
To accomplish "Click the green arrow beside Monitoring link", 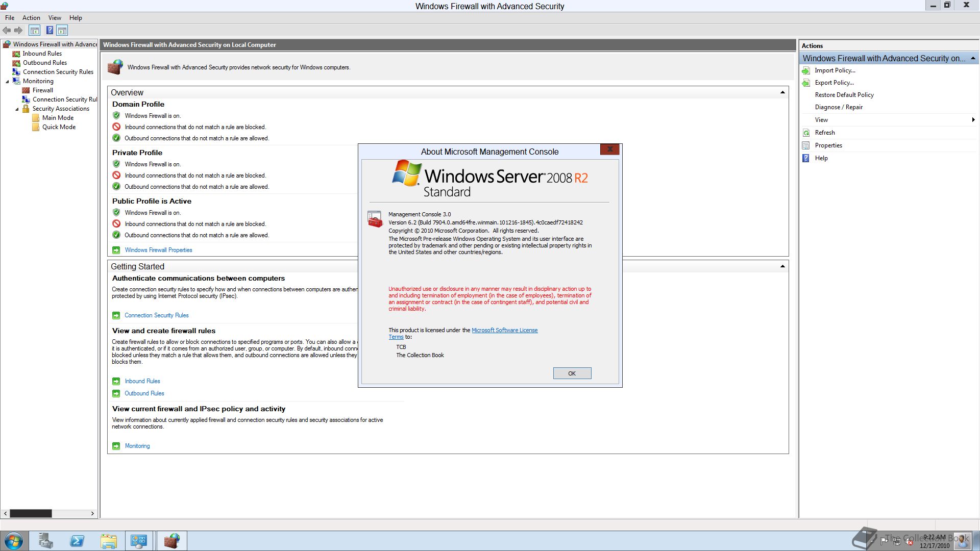I will click(x=116, y=446).
